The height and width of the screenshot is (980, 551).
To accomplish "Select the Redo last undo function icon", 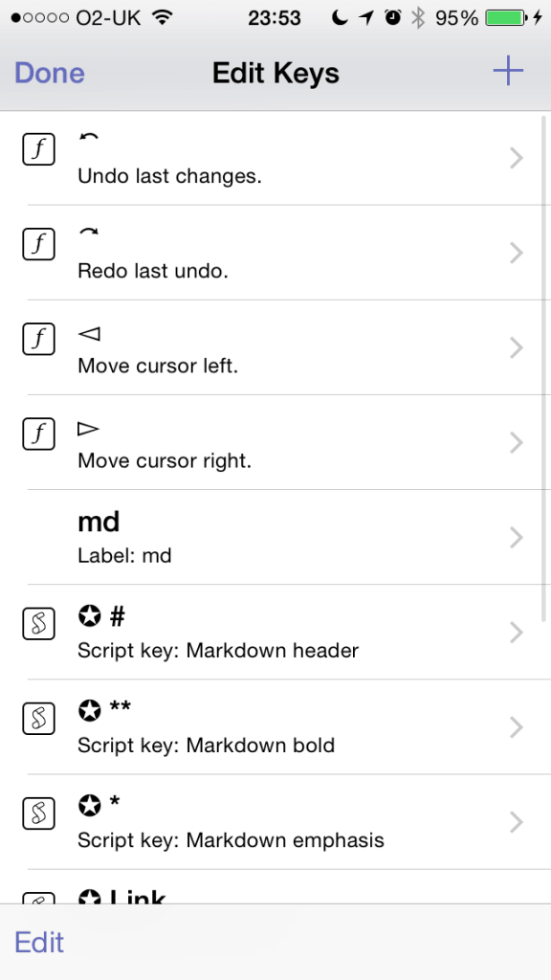I will point(38,243).
